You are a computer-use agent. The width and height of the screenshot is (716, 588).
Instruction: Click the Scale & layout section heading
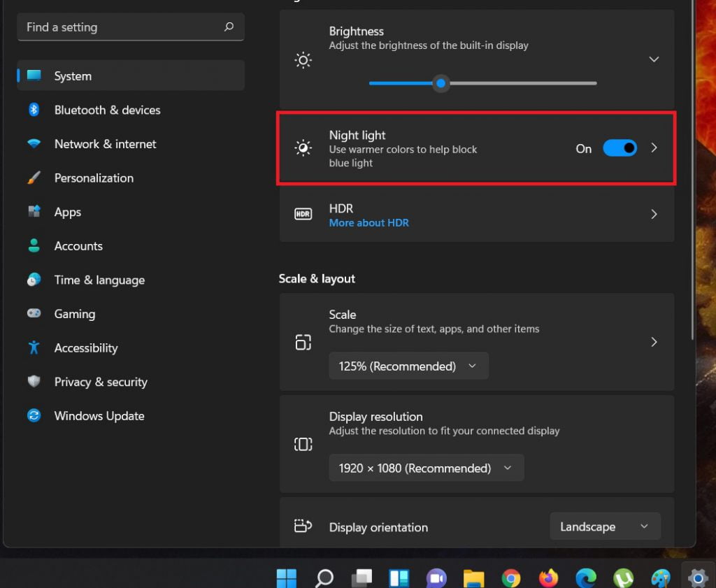coord(317,279)
